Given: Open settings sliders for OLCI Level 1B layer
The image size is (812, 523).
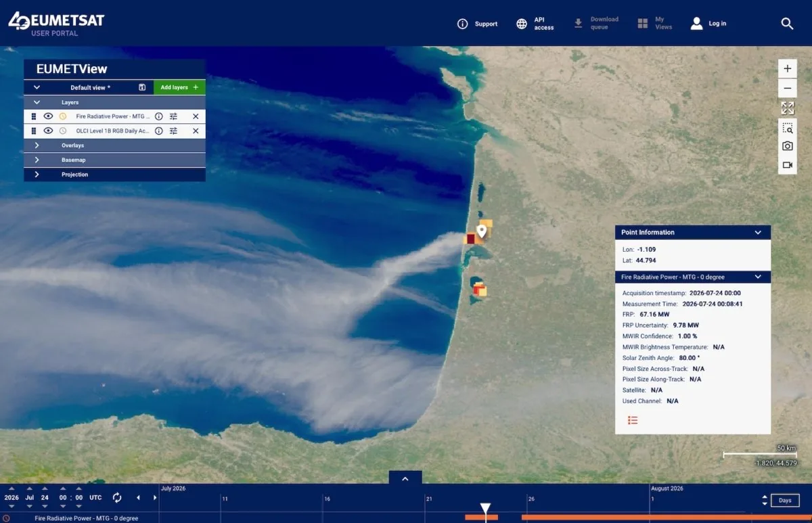Looking at the screenshot, I should (174, 131).
